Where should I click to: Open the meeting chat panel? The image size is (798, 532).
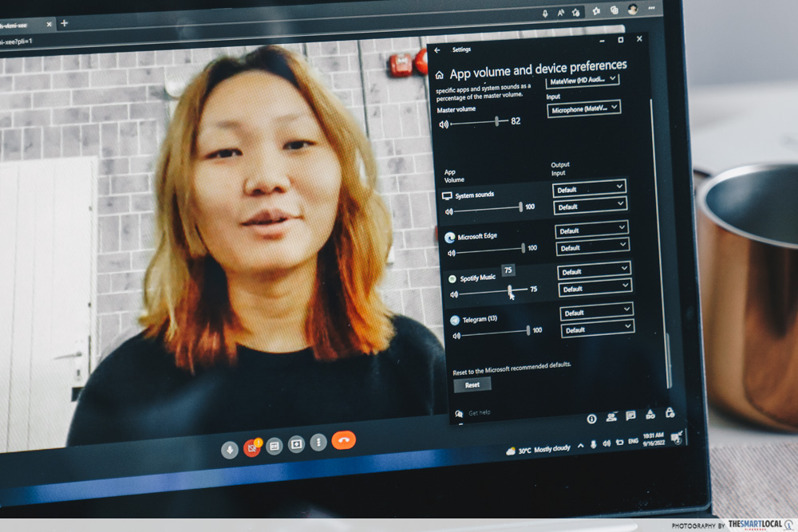pos(630,416)
